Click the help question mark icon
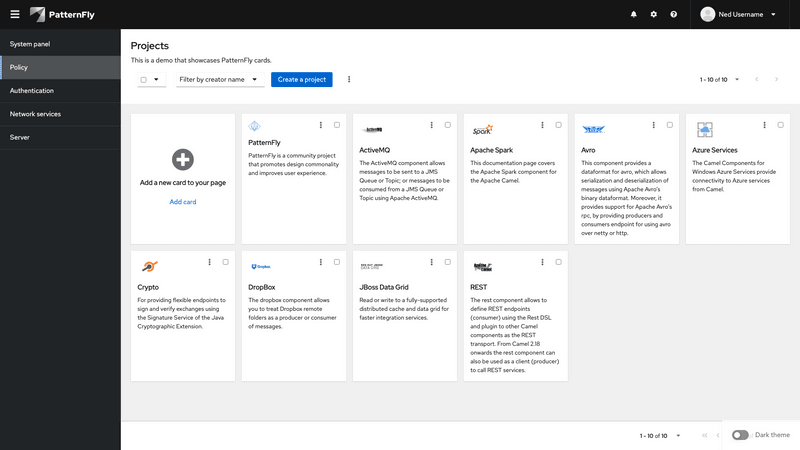 673,15
